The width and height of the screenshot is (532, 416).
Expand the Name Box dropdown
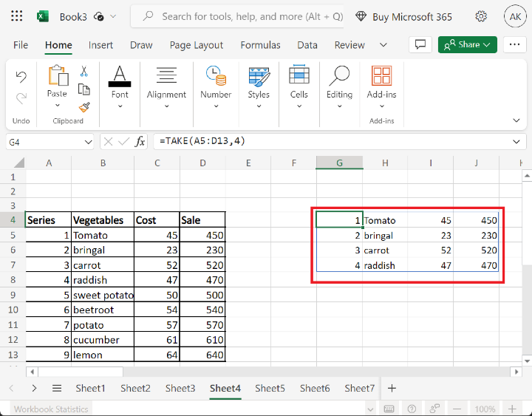(88, 142)
